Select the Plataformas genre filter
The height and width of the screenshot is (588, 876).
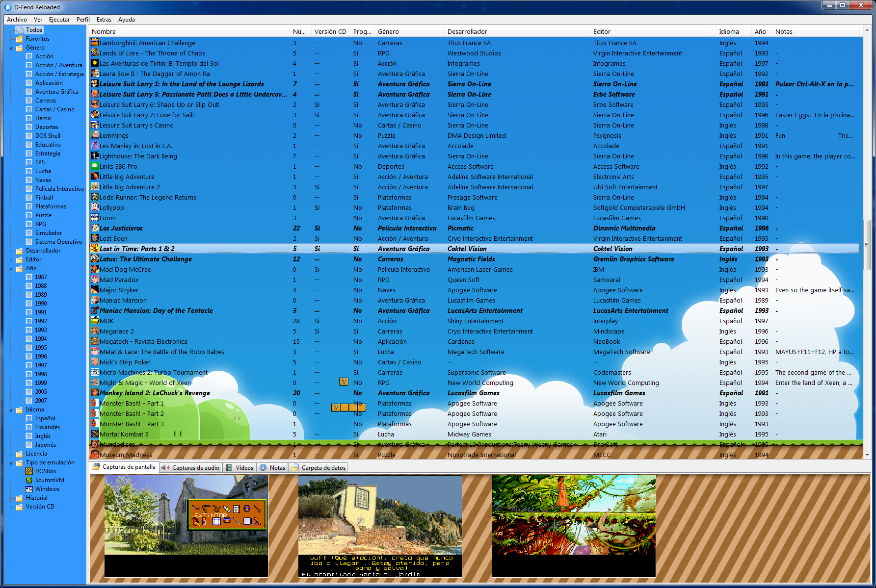click(x=51, y=206)
